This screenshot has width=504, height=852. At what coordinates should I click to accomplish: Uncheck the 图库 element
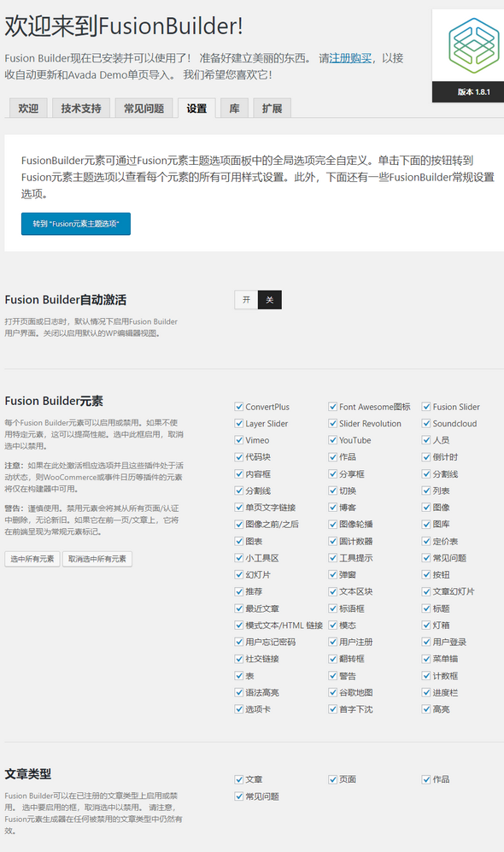tap(426, 525)
